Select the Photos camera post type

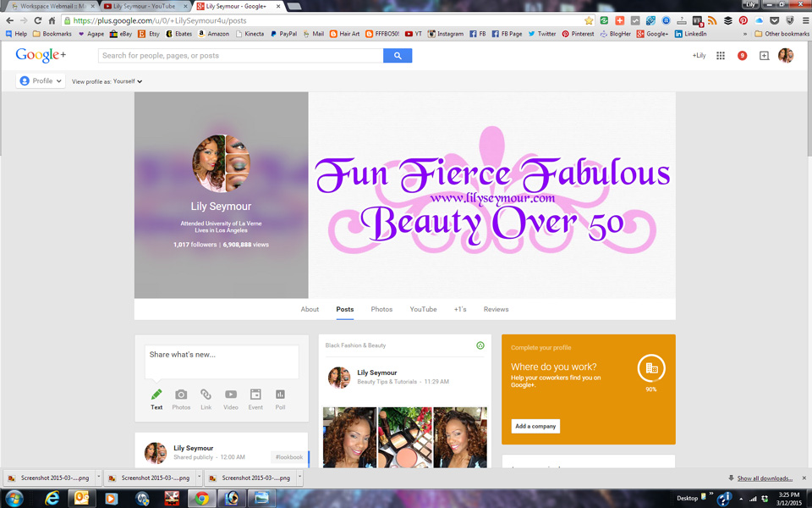coord(181,399)
